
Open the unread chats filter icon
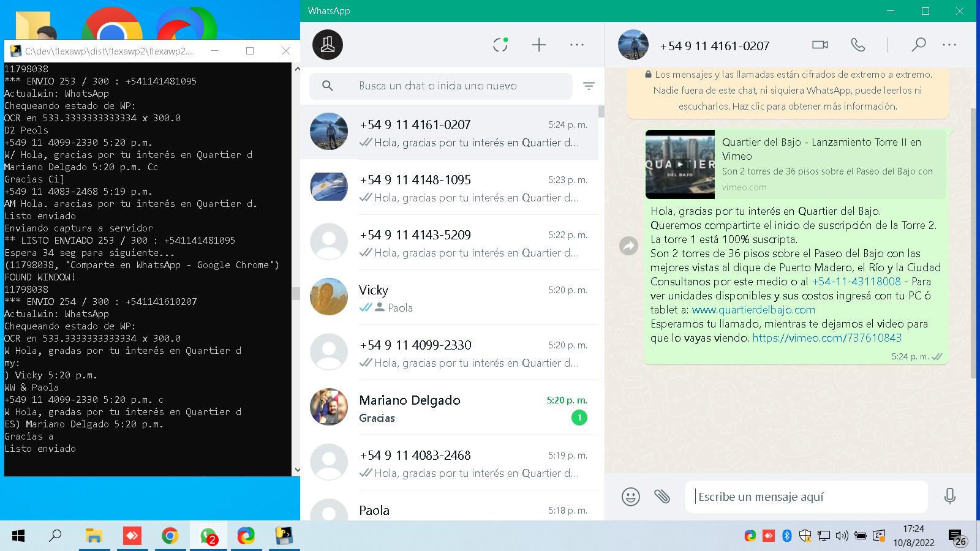click(x=589, y=86)
